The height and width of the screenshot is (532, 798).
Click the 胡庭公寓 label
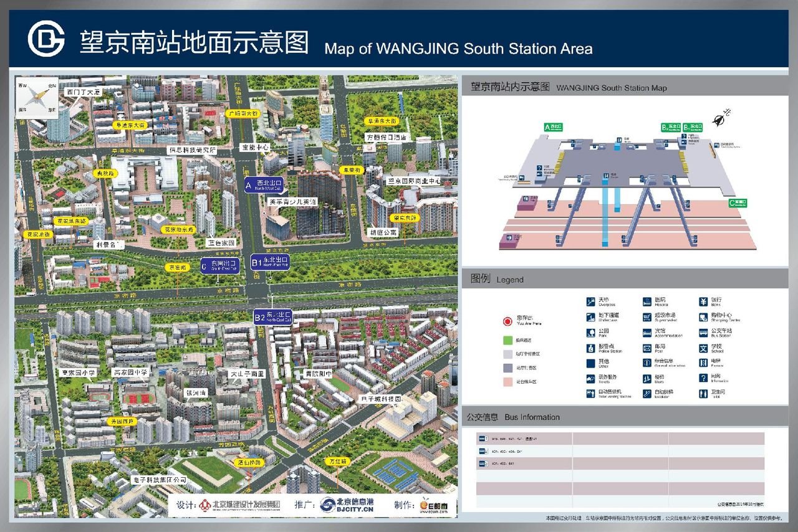pos(383,231)
